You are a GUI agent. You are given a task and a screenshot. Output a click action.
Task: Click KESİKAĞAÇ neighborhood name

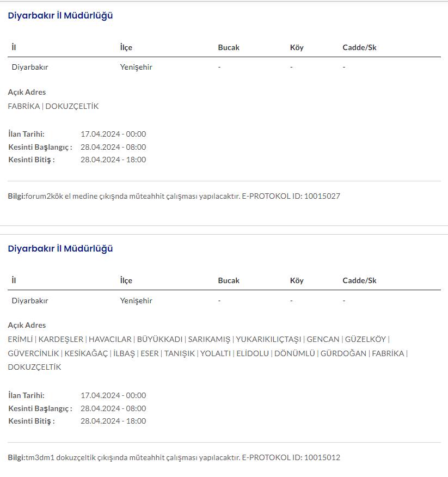tap(85, 353)
